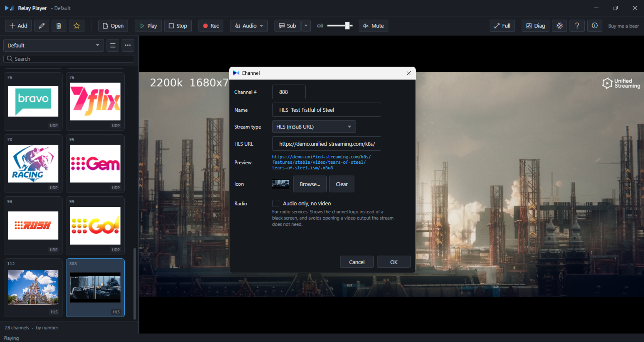Select the Gem channel 95 tile

95,163
